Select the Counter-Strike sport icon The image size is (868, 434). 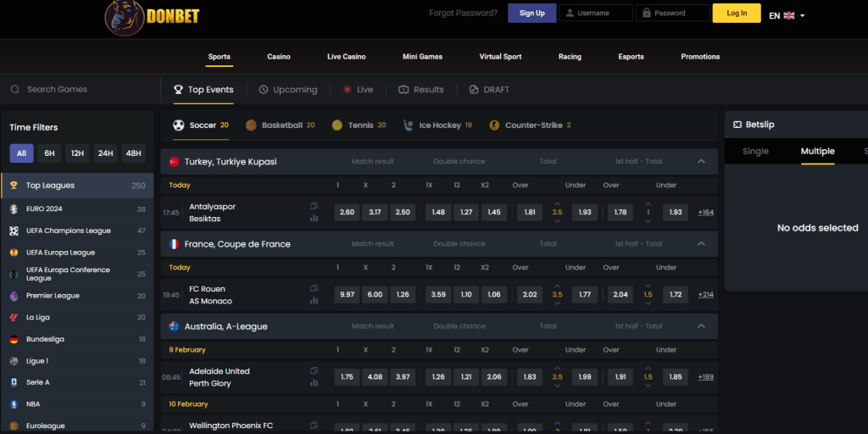[494, 125]
